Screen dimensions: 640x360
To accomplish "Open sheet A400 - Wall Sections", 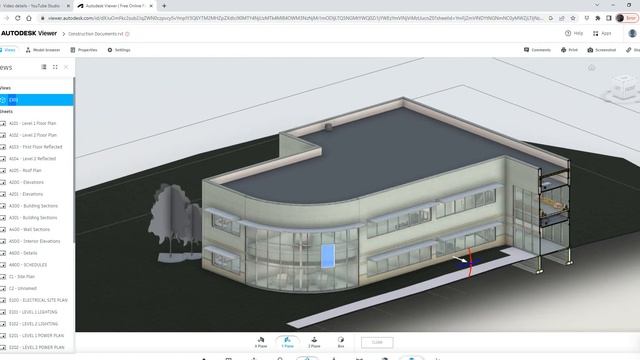I will 29,230.
